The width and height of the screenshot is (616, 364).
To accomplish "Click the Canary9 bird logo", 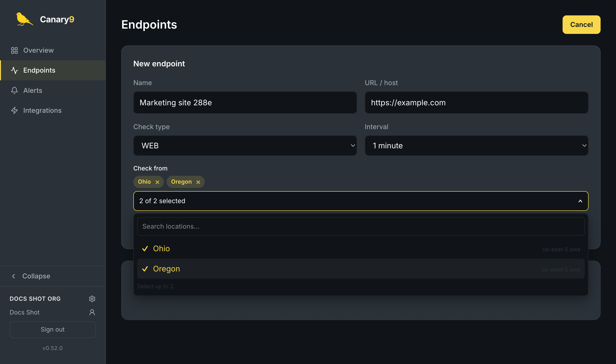I will 24,19.
